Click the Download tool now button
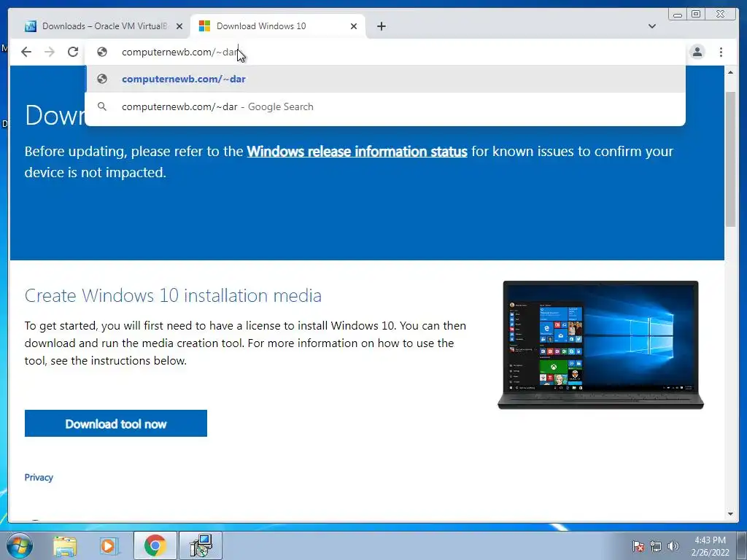 point(116,424)
